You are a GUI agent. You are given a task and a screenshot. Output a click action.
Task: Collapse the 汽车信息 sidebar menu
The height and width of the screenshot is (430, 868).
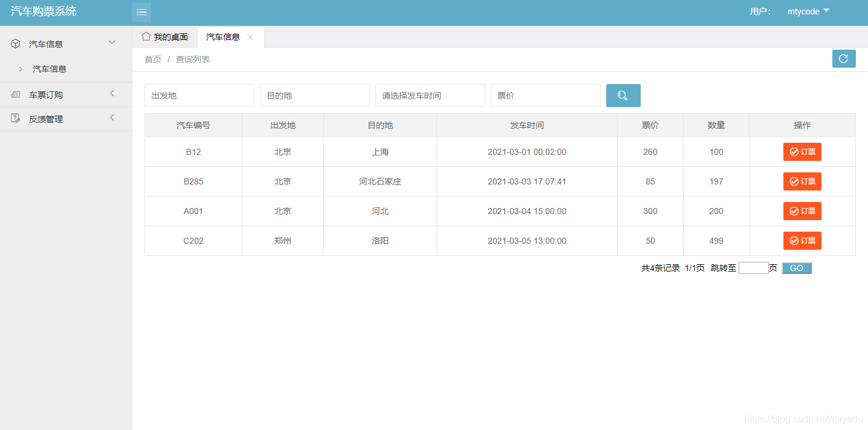(111, 42)
